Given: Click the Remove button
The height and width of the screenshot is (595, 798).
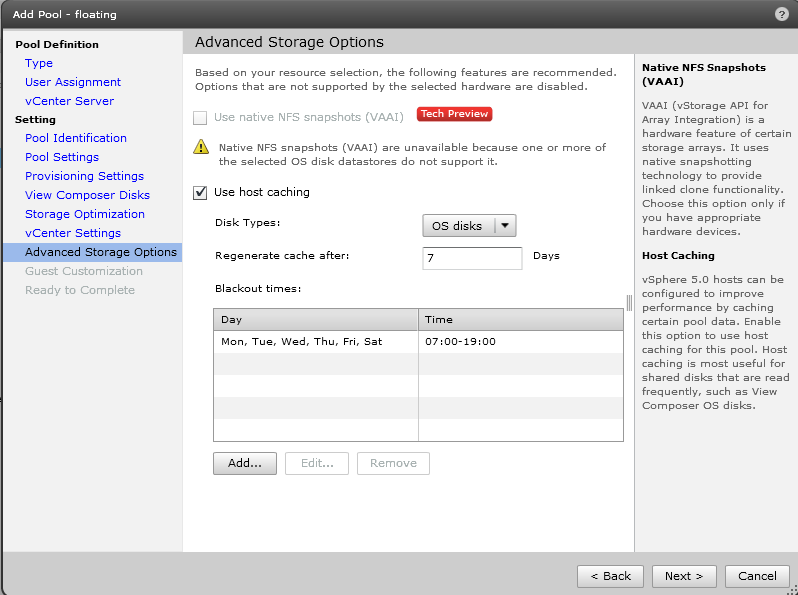Looking at the screenshot, I should tap(393, 463).
